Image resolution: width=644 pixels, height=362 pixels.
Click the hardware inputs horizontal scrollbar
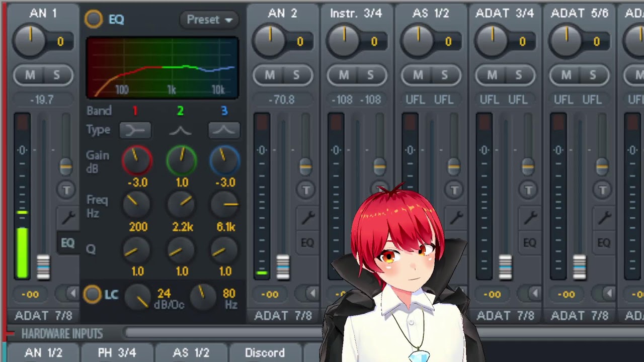[x=224, y=333]
